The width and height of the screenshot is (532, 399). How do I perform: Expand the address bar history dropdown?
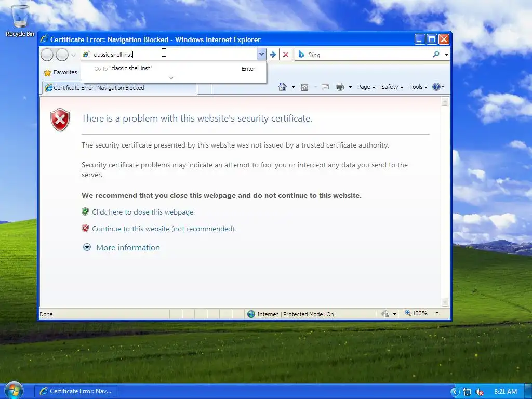tap(262, 54)
